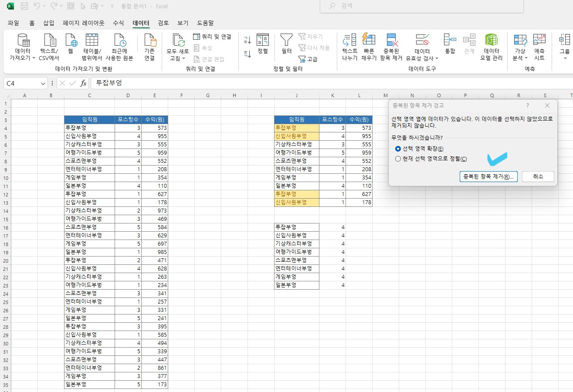Open Advanced filter (고급)
Image resolution: width=573 pixels, height=392 pixels.
[x=308, y=59]
